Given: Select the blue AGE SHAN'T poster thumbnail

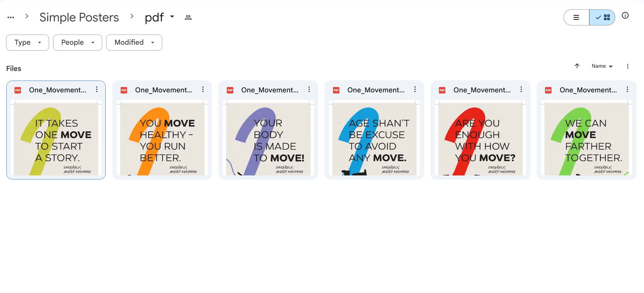Looking at the screenshot, I should 374,138.
